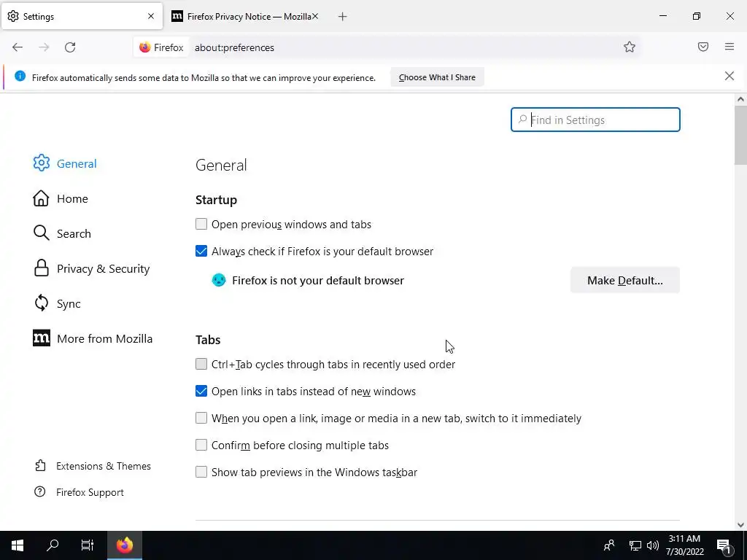Screen dimensions: 747x560
Task: Open the Windows Start menu
Action: coord(18,545)
